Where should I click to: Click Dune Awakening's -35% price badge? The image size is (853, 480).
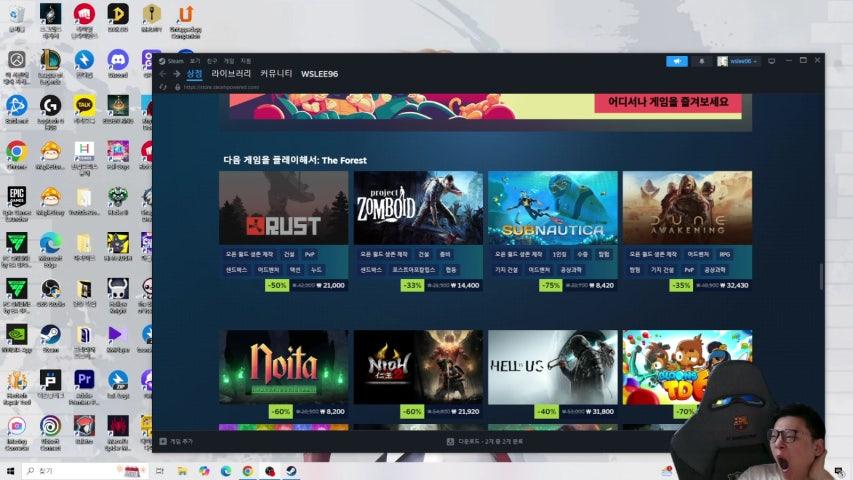[x=681, y=285]
